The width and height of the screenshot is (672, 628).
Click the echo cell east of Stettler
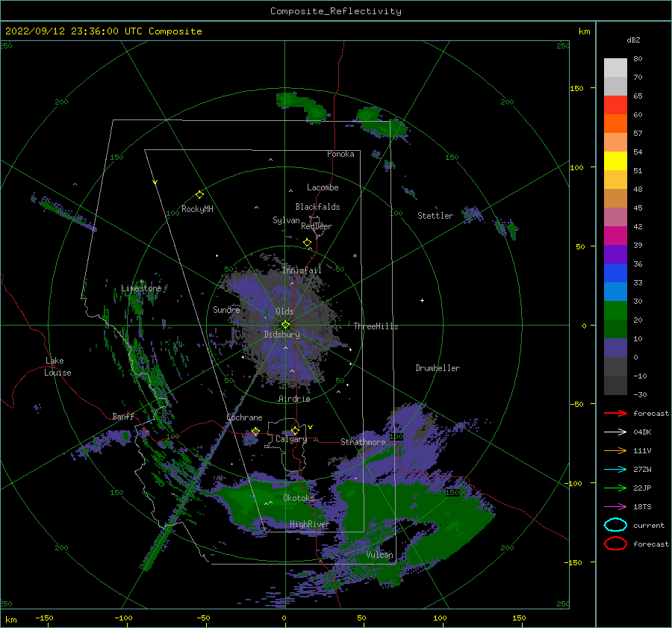pyautogui.click(x=473, y=214)
